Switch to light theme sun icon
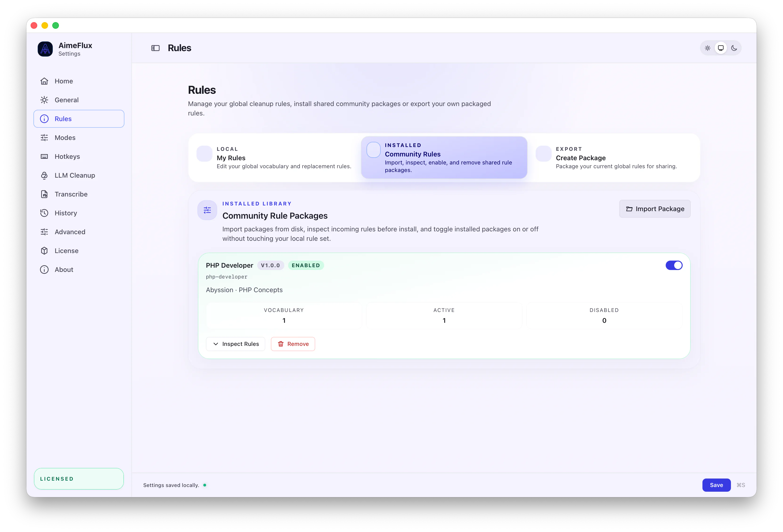Viewport: 783px width, 532px height. [708, 48]
